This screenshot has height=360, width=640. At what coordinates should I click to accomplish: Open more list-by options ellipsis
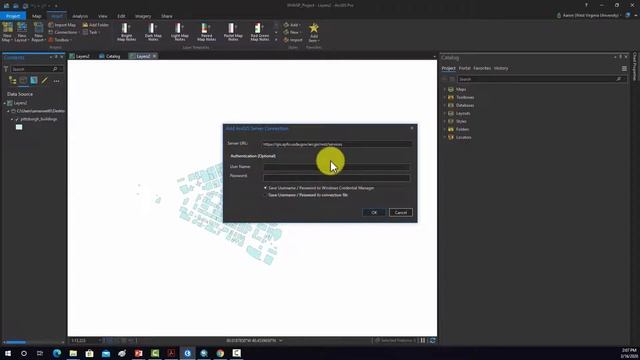[x=56, y=81]
